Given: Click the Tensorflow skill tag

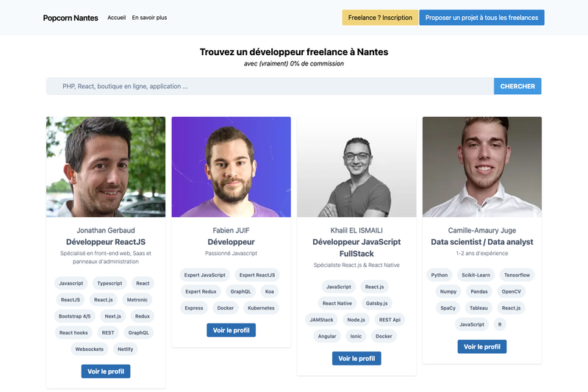Looking at the screenshot, I should coord(517,275).
